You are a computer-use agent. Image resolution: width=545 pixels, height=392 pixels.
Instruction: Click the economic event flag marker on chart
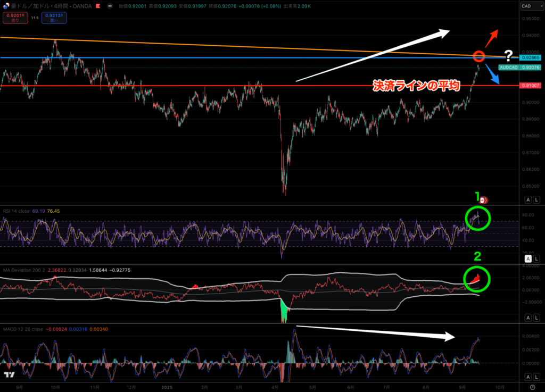pos(483,201)
